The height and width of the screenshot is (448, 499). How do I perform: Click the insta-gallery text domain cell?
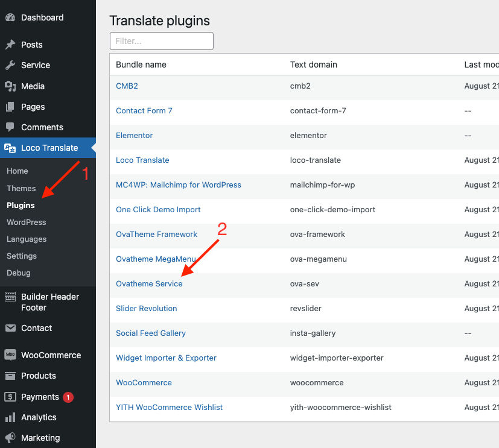[313, 333]
